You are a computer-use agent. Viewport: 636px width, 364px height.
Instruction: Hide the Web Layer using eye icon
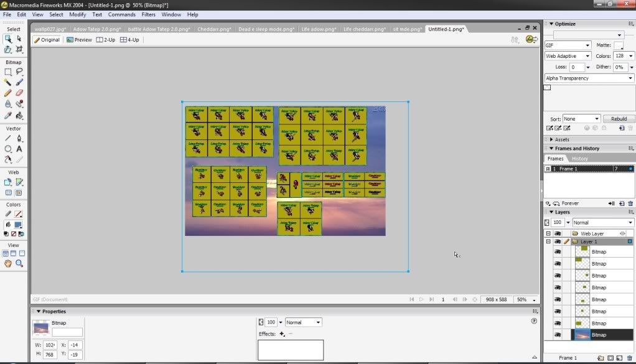click(x=558, y=233)
